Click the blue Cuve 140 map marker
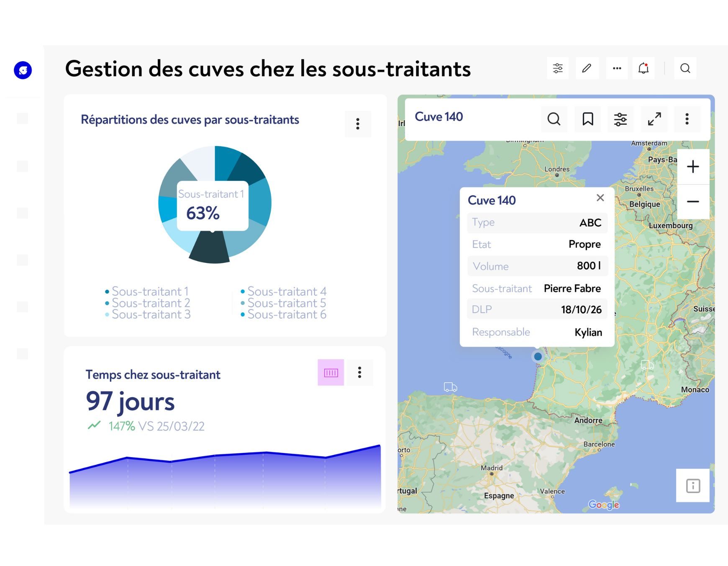This screenshot has width=728, height=566. 538,357
